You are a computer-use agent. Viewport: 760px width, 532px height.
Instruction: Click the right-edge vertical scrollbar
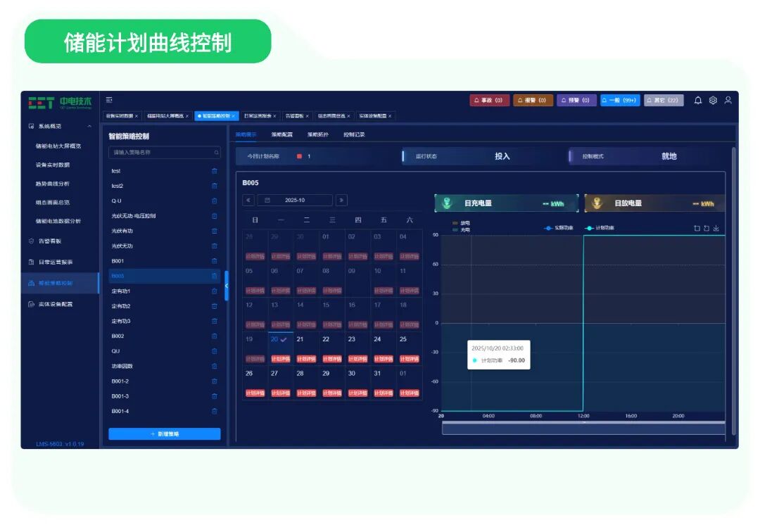point(734,291)
